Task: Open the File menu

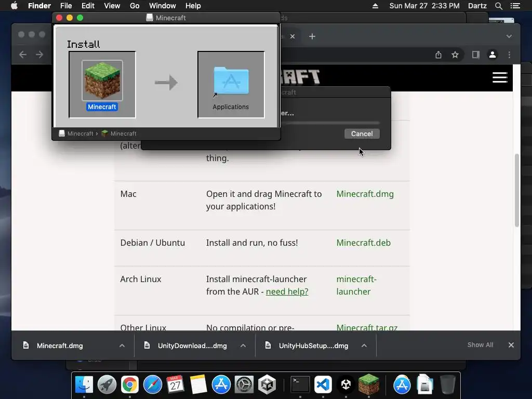Action: click(66, 6)
